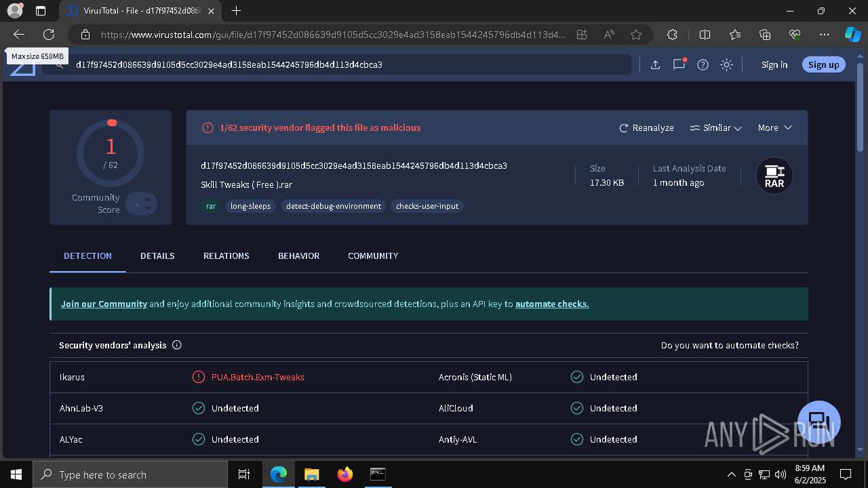Switch to the RELATIONS tab
The height and width of the screenshot is (488, 868).
point(226,256)
